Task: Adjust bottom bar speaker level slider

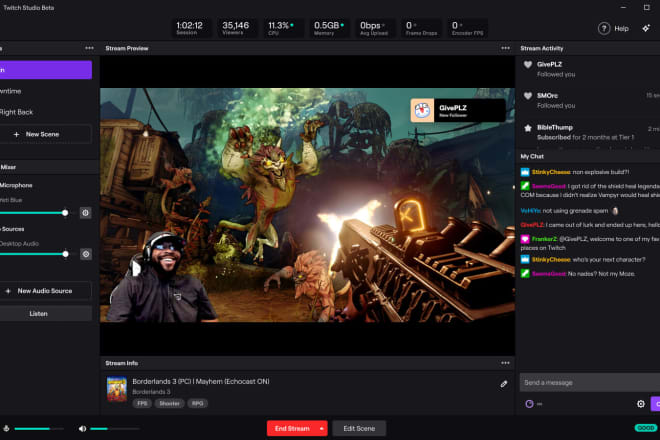Action: 114,429
